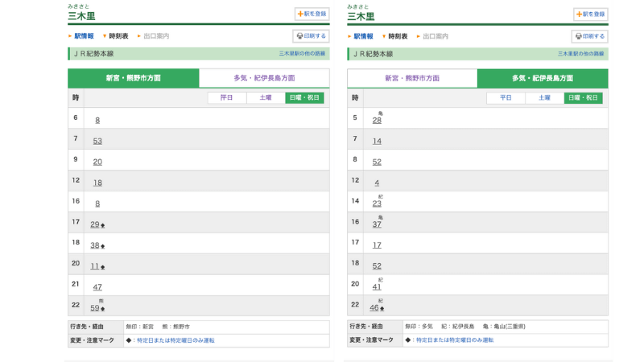Screen dimensions: 644x362
Task: Open 三木里駅の他の路線 link in right panel
Action: tap(580, 54)
